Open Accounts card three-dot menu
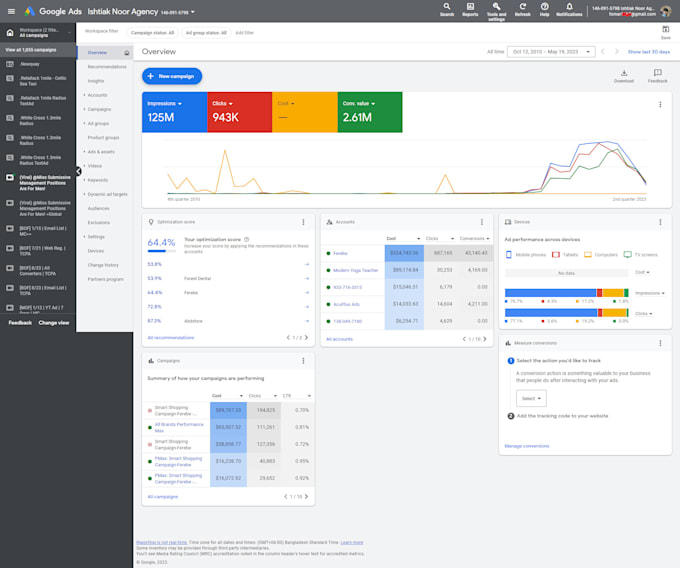 tap(481, 222)
